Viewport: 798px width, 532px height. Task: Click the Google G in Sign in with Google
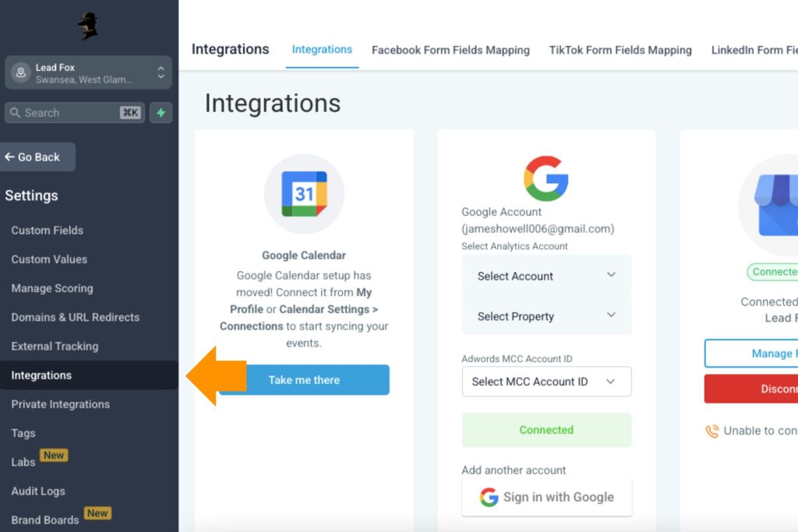[x=489, y=497]
